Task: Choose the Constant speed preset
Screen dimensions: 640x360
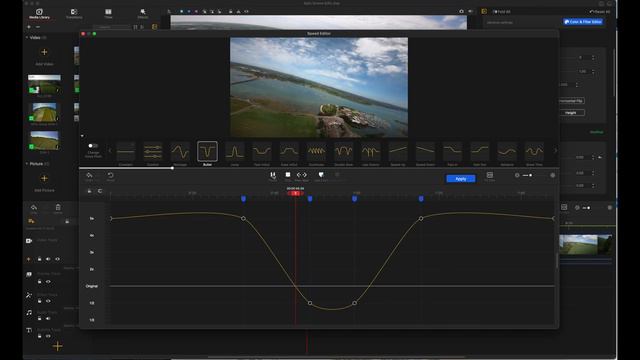Action: point(126,152)
